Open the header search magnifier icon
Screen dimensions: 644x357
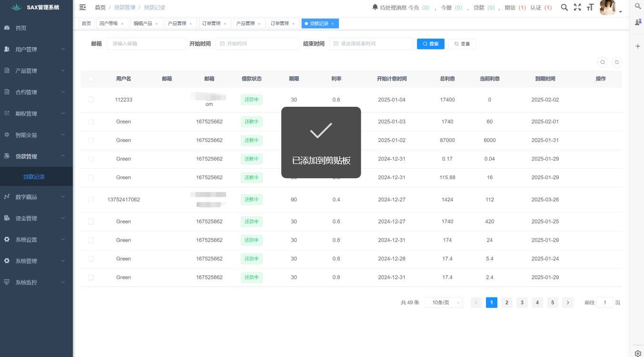pyautogui.click(x=564, y=7)
